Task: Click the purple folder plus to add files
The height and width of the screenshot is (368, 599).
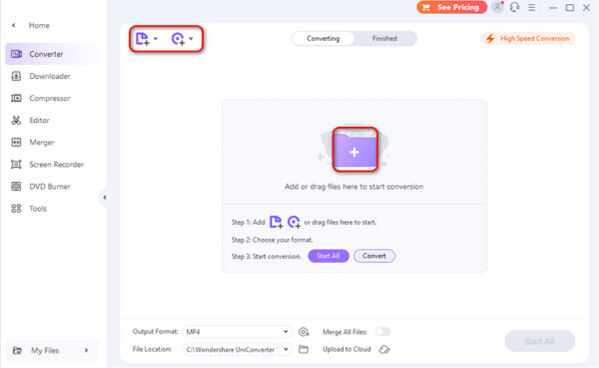Action: (x=355, y=149)
